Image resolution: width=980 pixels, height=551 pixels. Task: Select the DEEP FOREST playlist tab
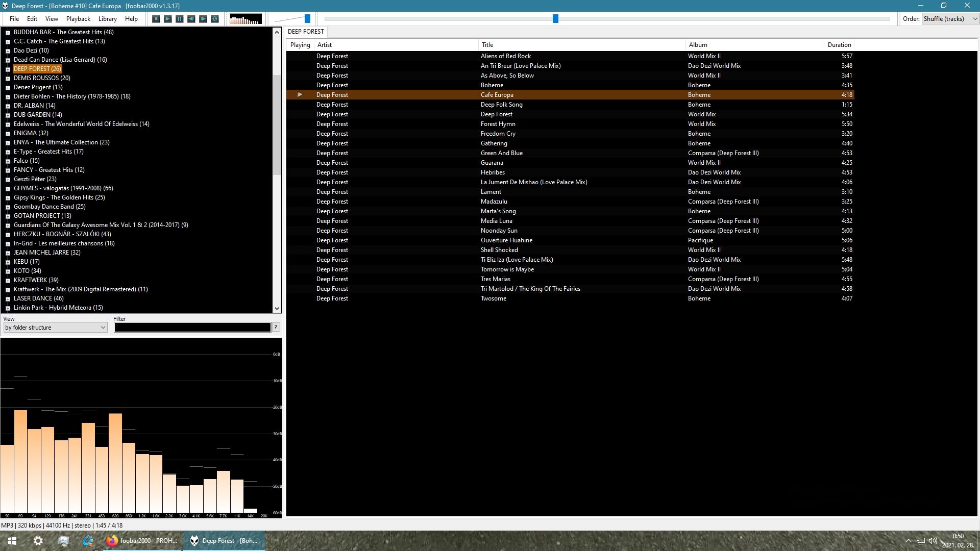[x=306, y=32]
